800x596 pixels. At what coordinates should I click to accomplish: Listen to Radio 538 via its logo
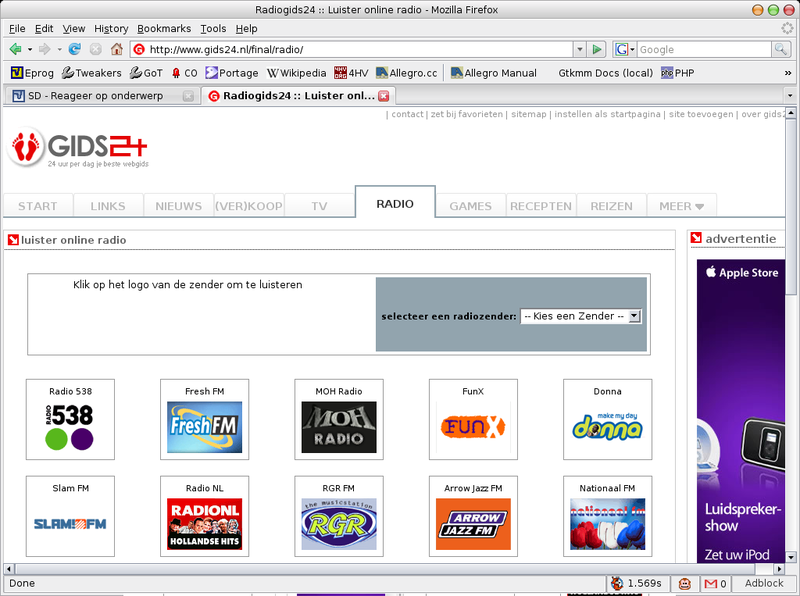[70, 427]
